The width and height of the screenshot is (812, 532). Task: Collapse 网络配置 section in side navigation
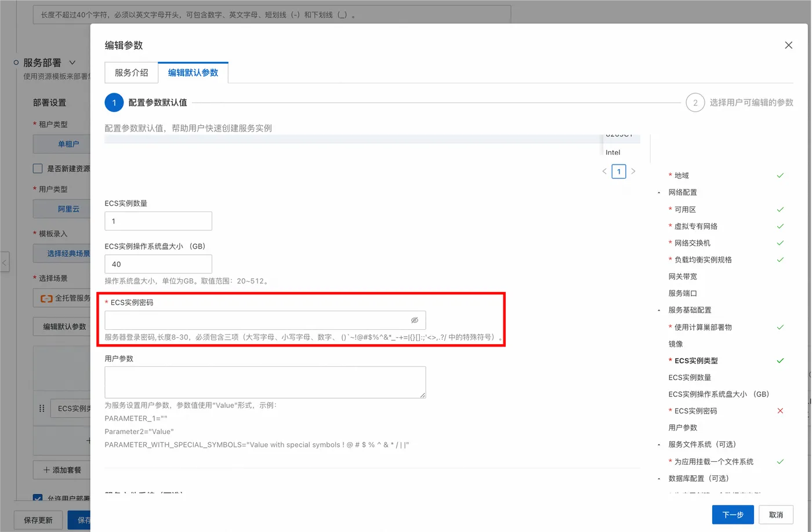[x=659, y=193]
